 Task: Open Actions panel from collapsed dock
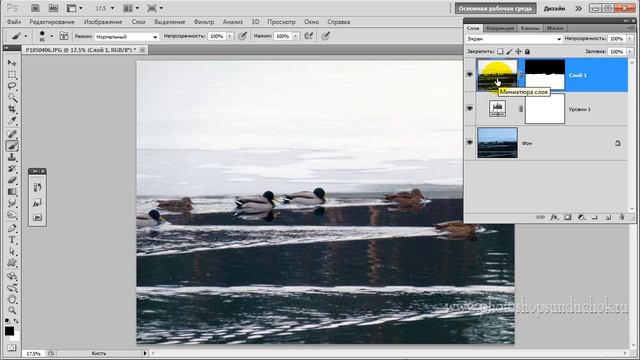pyautogui.click(x=37, y=217)
